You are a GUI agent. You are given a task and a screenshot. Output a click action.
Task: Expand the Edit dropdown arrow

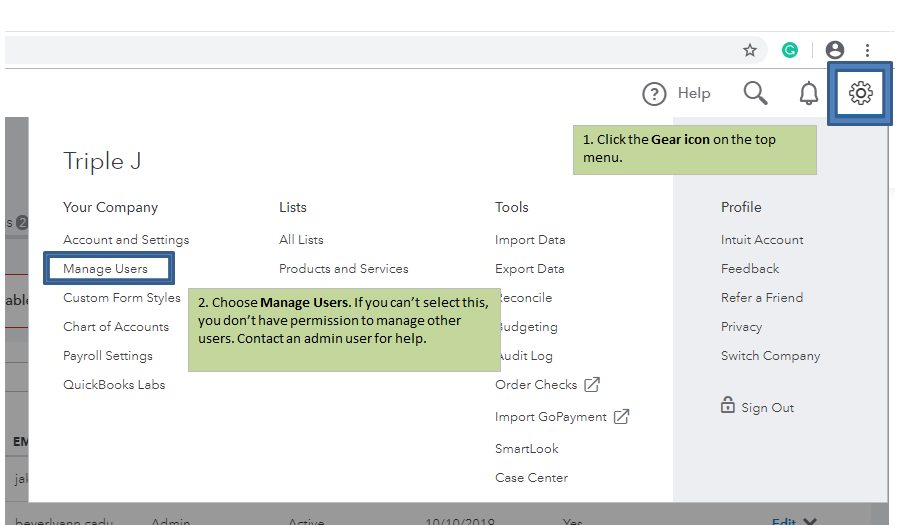811,521
